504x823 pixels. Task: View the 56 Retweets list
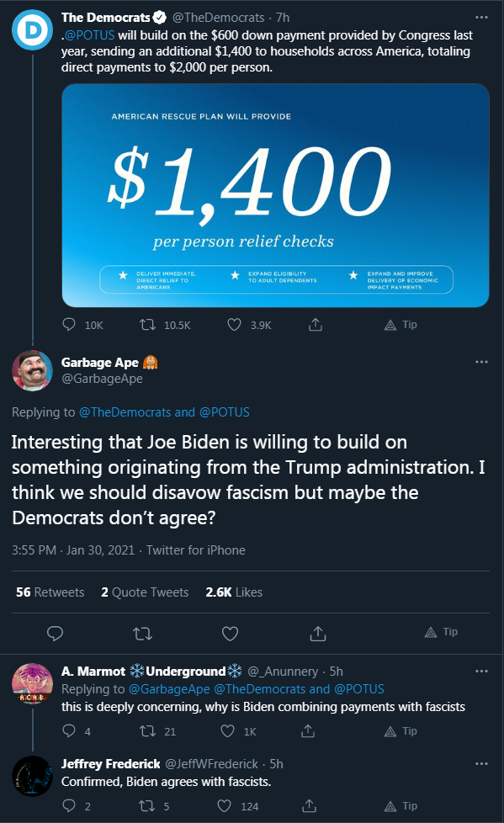(x=50, y=592)
